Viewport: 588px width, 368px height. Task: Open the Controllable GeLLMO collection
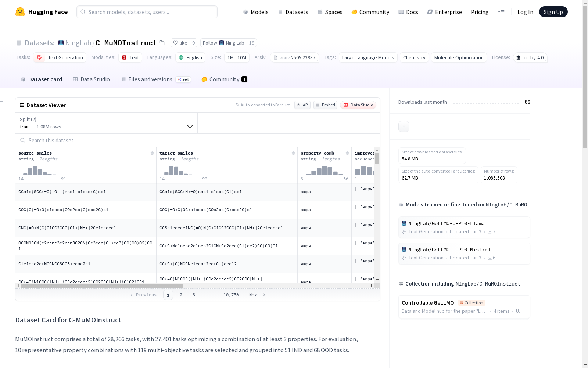[464, 307]
